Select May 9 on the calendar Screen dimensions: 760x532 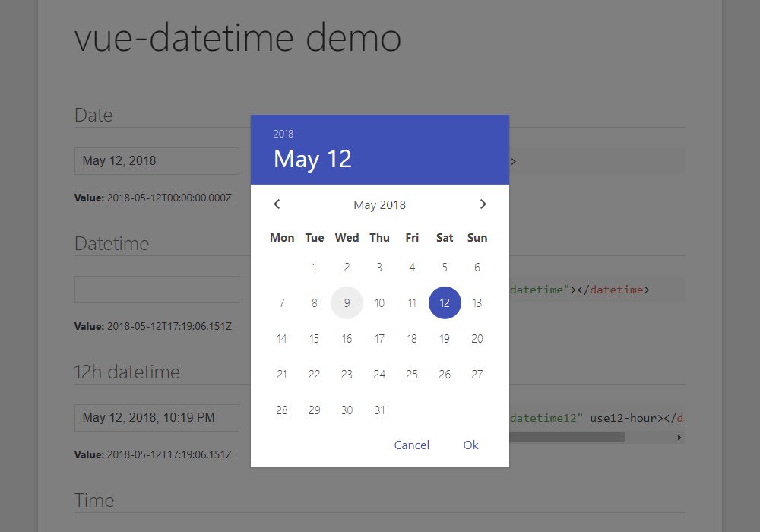[347, 302]
